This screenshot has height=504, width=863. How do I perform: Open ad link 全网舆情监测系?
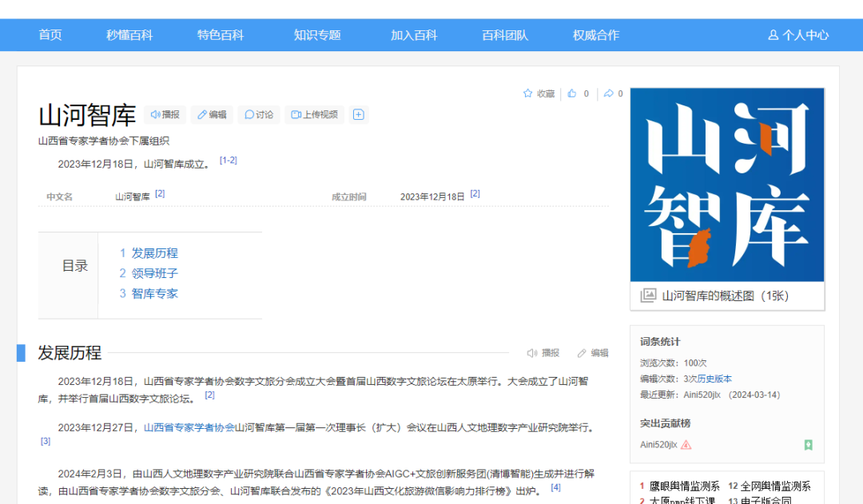click(775, 486)
